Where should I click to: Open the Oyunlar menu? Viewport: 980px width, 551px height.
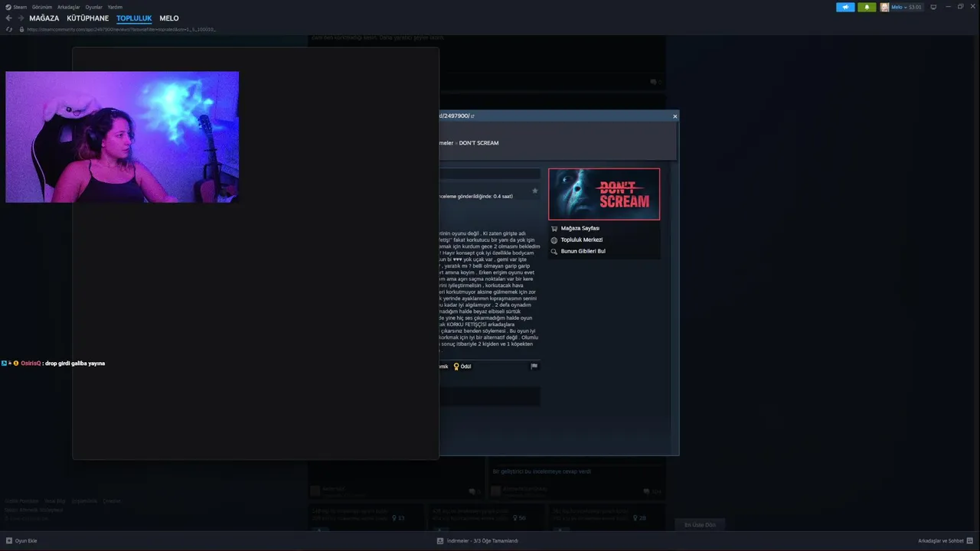click(93, 7)
